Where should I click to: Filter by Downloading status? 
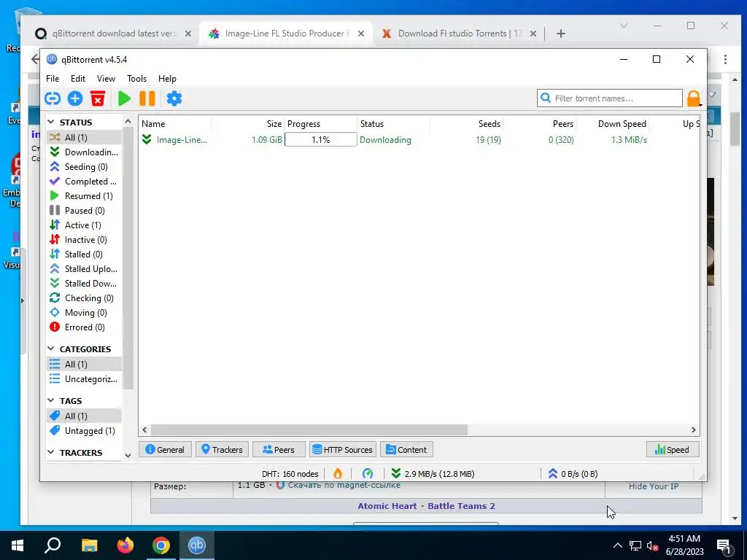point(84,152)
